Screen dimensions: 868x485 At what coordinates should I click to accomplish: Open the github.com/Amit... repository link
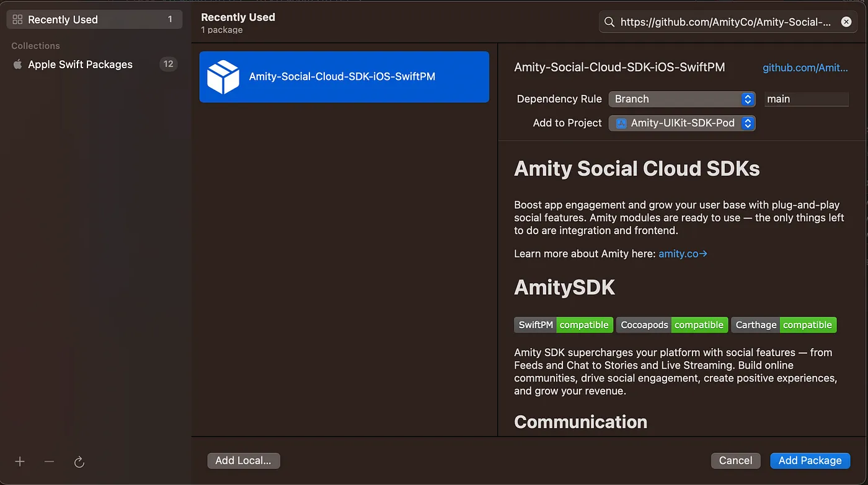pos(805,68)
